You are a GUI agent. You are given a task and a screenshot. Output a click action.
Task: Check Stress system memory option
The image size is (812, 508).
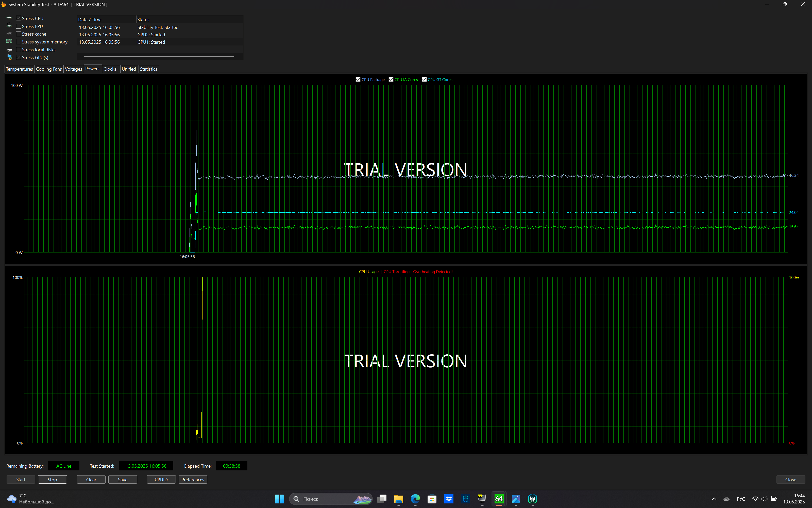tap(19, 42)
